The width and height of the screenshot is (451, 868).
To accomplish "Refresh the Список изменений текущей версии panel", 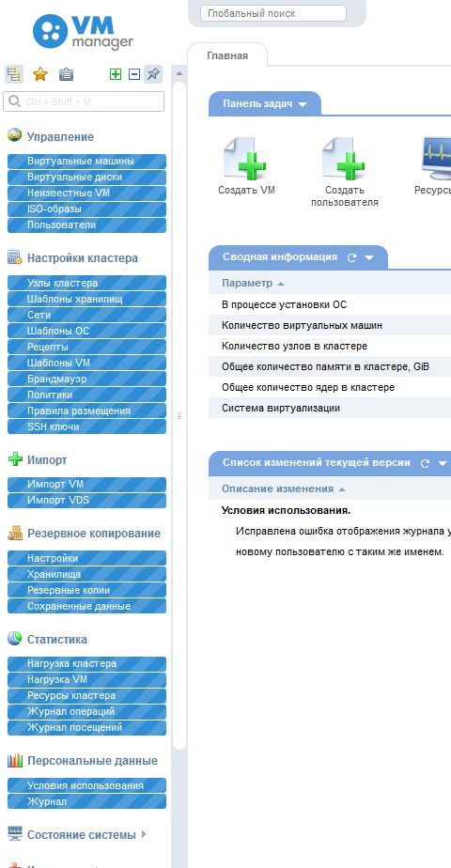I will 425,463.
